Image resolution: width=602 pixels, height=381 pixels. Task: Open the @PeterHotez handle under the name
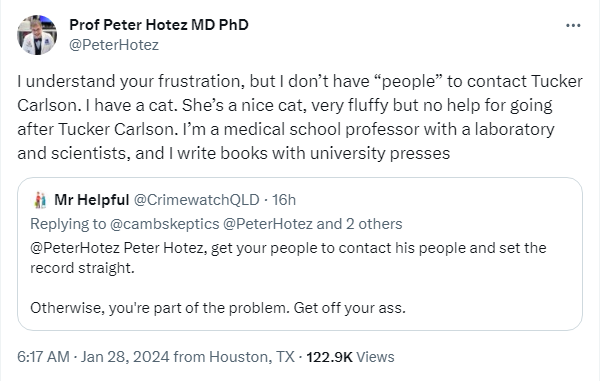(114, 45)
